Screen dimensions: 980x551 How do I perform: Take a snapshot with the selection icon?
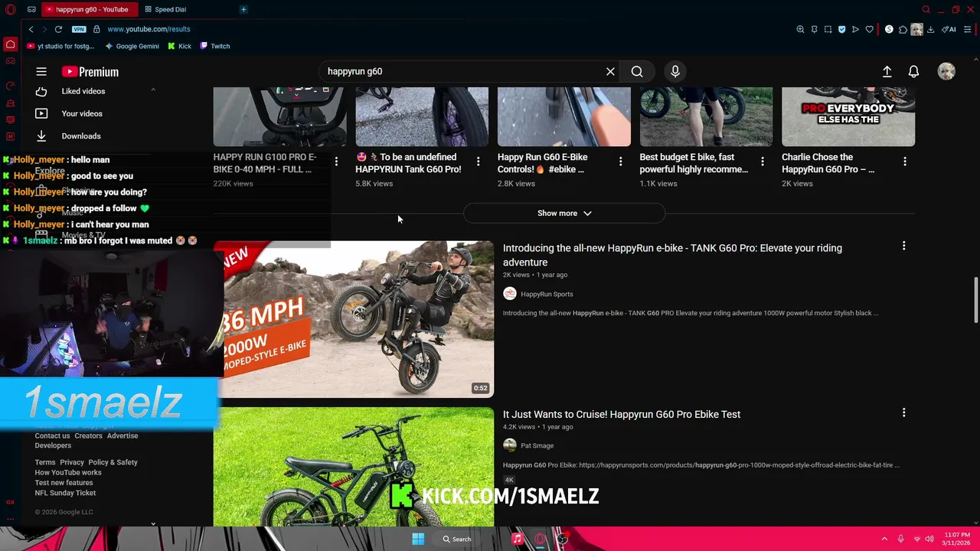(828, 29)
